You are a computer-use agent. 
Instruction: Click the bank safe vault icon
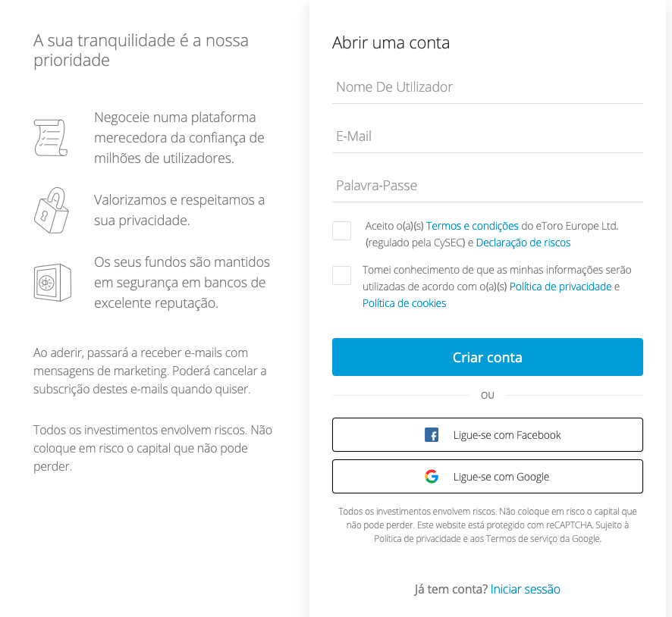tap(52, 283)
